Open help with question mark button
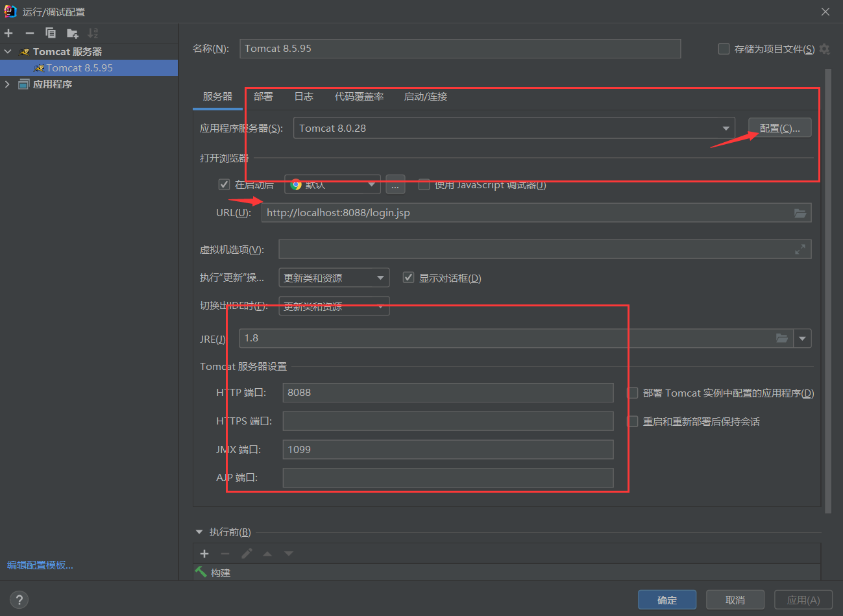The image size is (843, 616). (19, 600)
